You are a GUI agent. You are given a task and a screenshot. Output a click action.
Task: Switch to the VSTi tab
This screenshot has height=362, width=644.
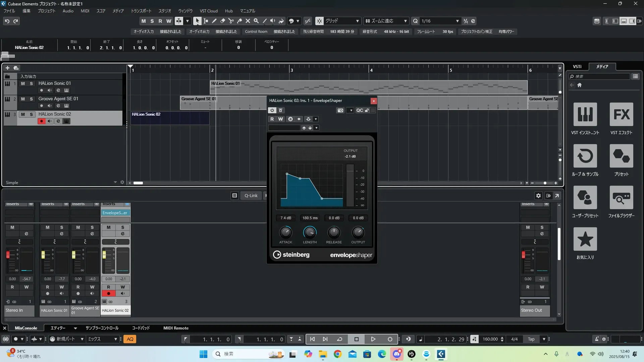[x=577, y=66]
